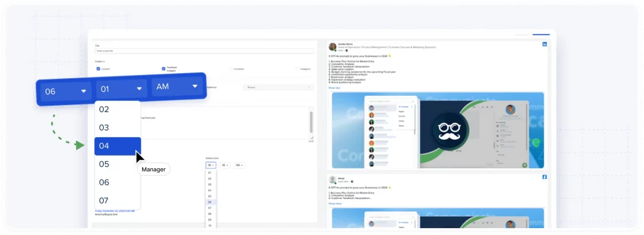
Task: Click the Facebook logo on the second preview post
Action: pos(545,177)
